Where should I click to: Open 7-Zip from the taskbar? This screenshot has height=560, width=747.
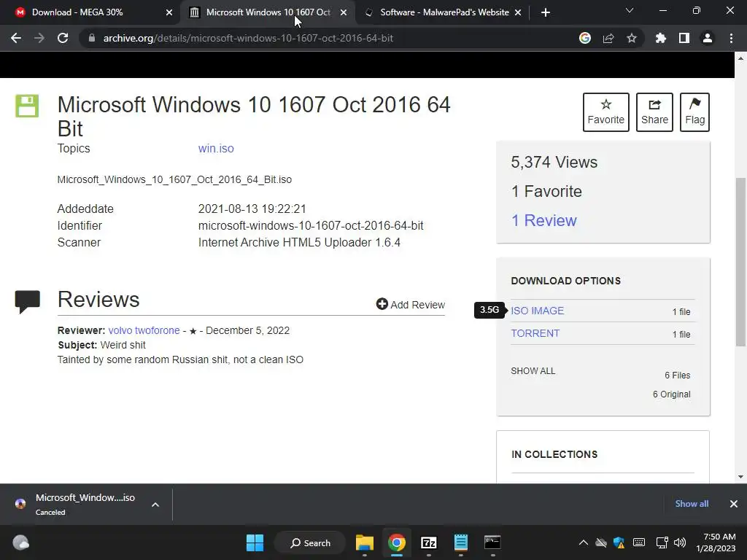(x=429, y=542)
